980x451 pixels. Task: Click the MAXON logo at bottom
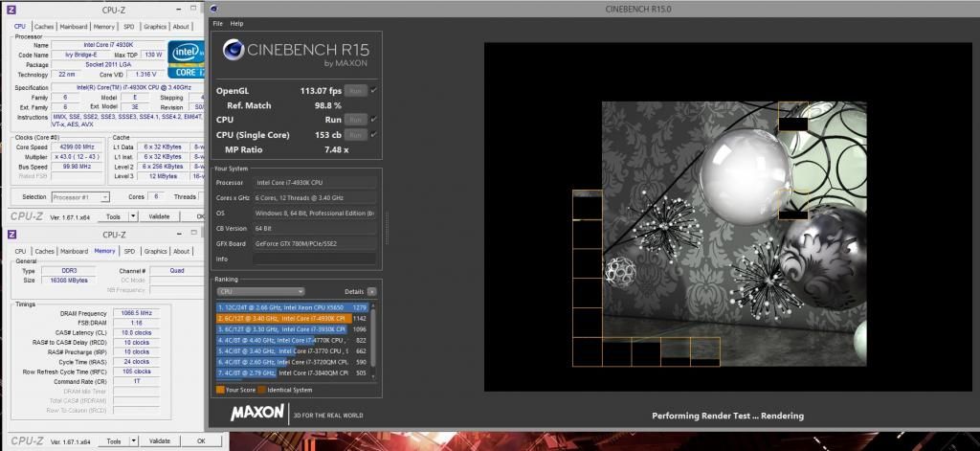[x=256, y=413]
